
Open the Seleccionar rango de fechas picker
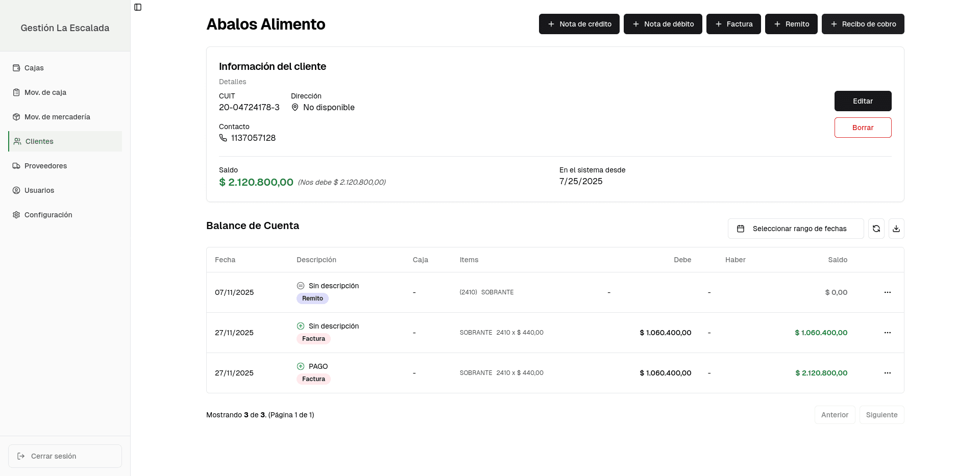(x=796, y=229)
